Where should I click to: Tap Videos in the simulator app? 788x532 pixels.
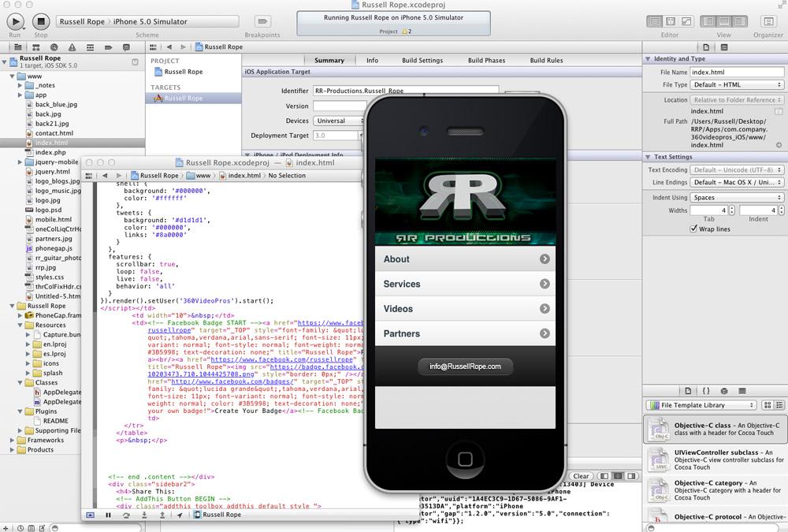[465, 309]
